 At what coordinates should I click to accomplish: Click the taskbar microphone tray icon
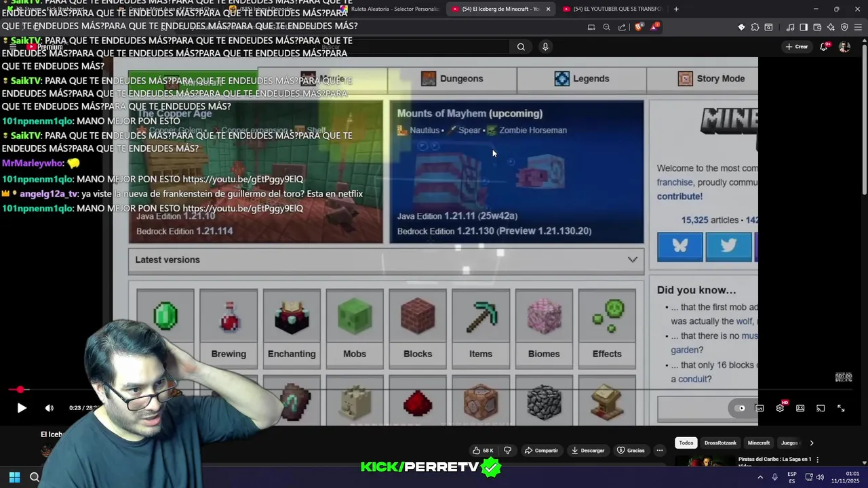(x=775, y=477)
